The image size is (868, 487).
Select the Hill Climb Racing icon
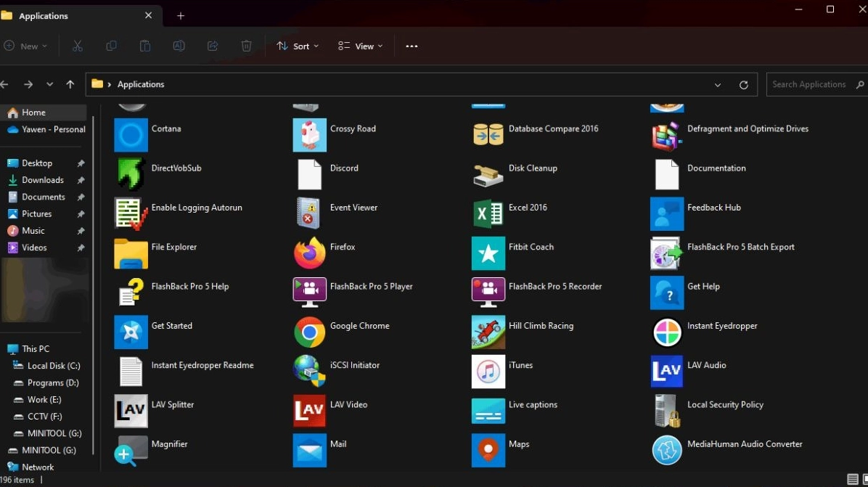(488, 332)
